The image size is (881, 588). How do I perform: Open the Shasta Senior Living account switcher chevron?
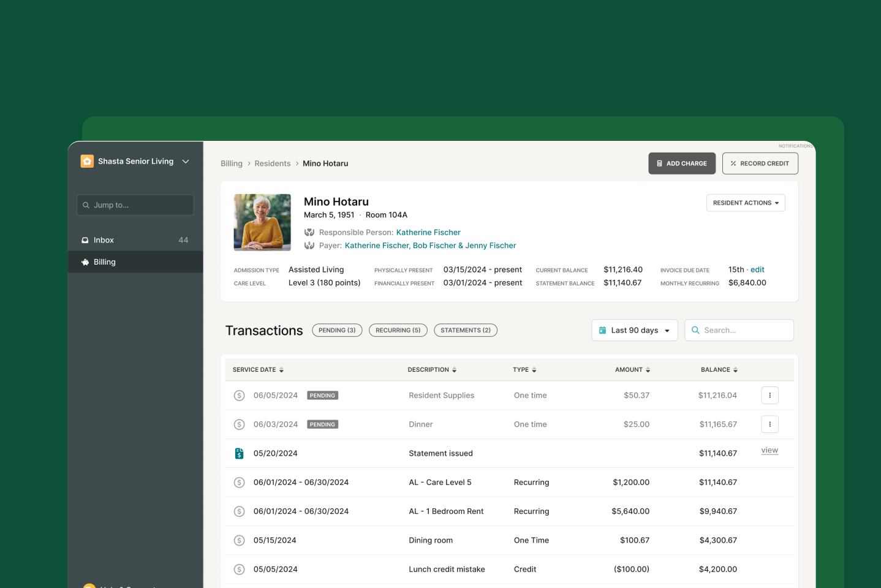tap(185, 161)
